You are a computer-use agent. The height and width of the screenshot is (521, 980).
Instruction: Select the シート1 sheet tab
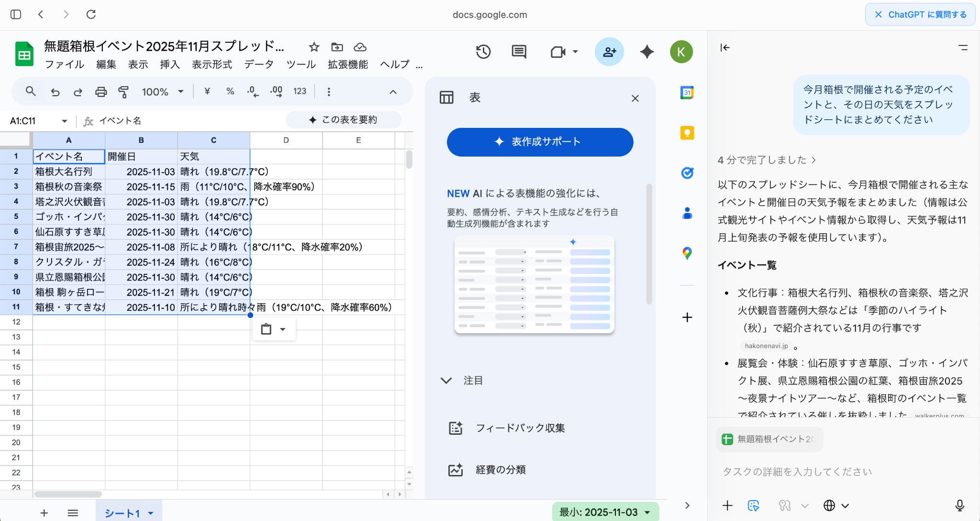point(122,513)
